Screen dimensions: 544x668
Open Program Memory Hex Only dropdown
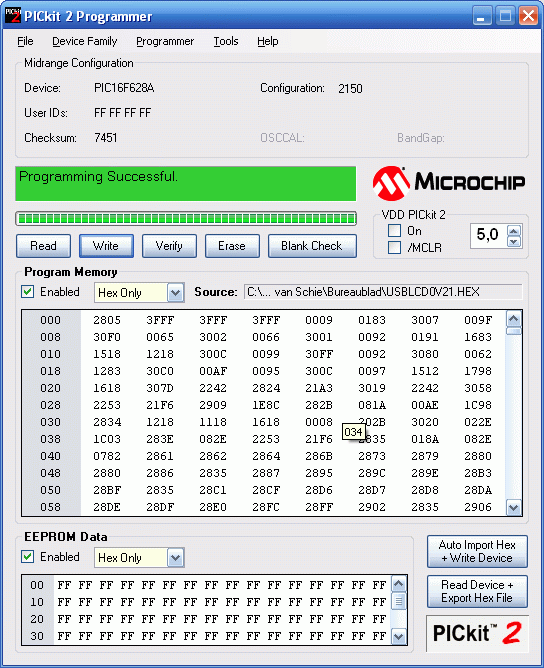pos(175,293)
